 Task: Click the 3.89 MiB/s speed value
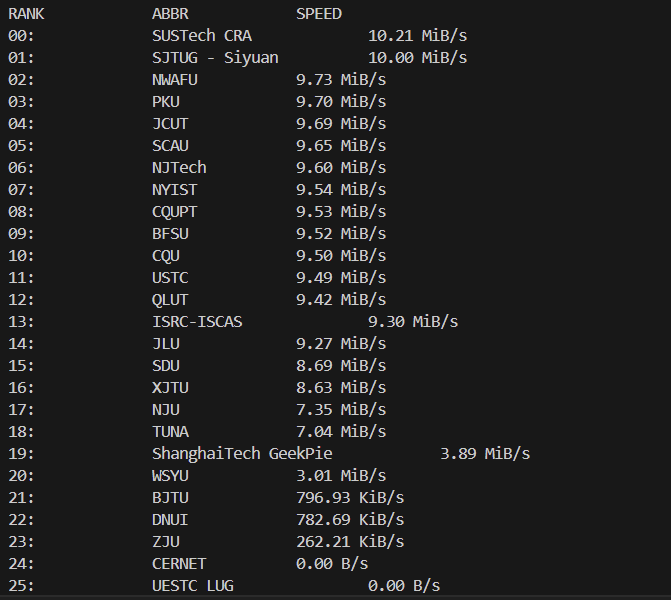coord(485,454)
